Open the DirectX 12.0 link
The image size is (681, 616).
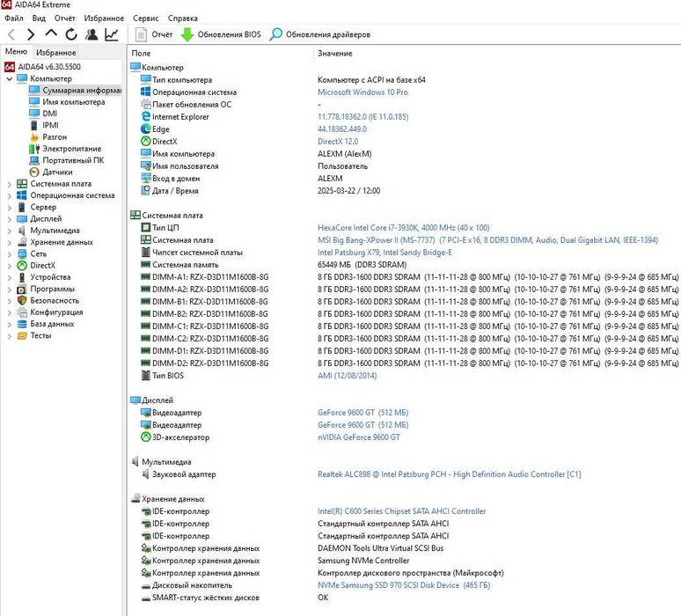338,142
